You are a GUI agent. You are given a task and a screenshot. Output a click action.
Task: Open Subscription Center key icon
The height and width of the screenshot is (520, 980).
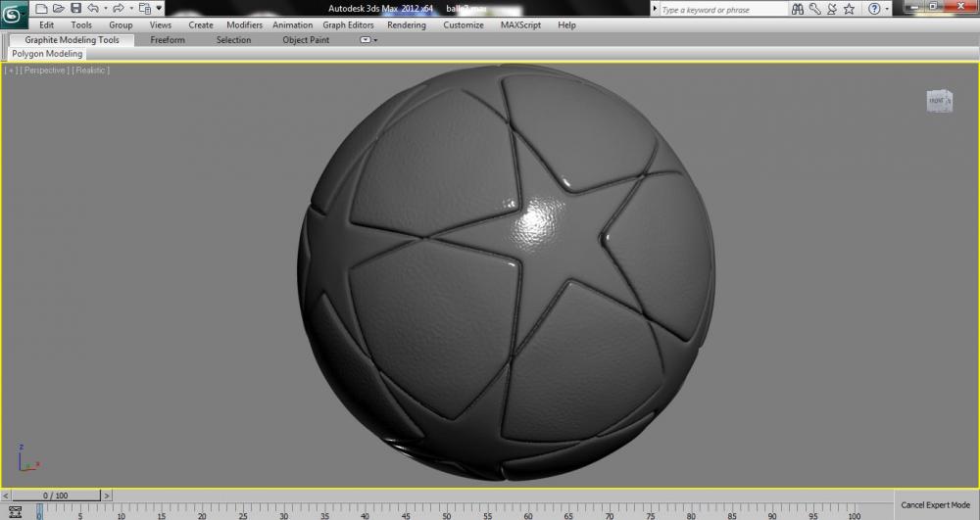coord(815,9)
